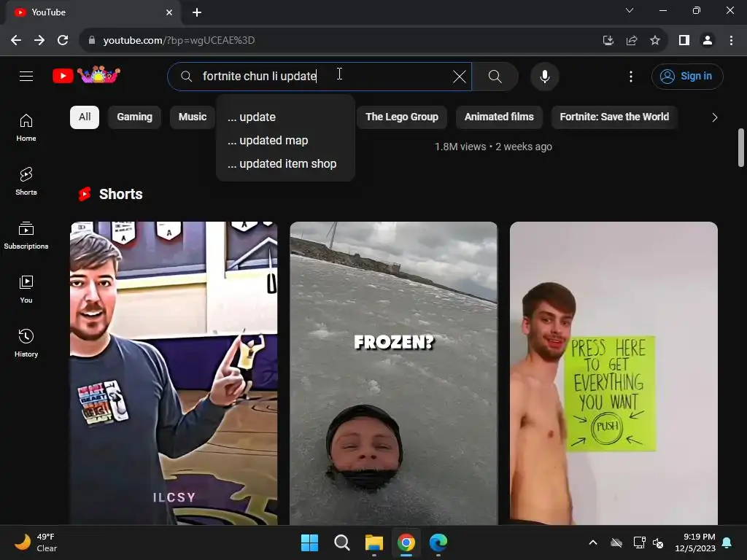Open clock and date 9:19 PM
Viewport: 747px width, 560px height.
695,542
